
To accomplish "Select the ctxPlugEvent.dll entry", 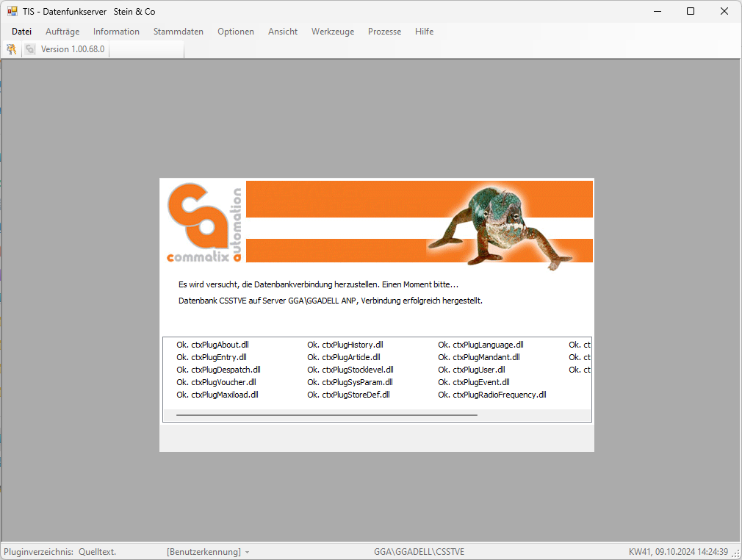I will 474,382.
